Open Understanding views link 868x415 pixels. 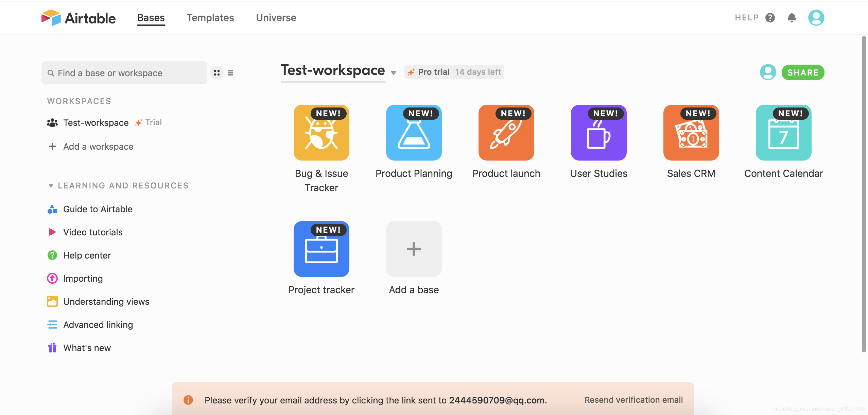[106, 302]
